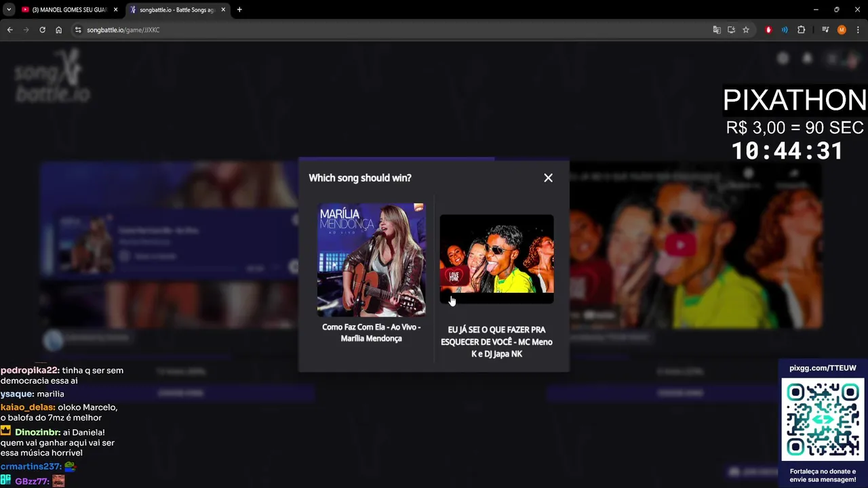Click the PIXATHON overlay title
The image size is (868, 488).
point(795,100)
